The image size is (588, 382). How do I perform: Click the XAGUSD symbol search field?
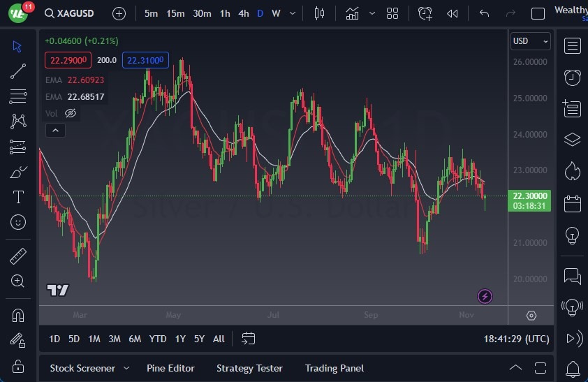point(74,13)
